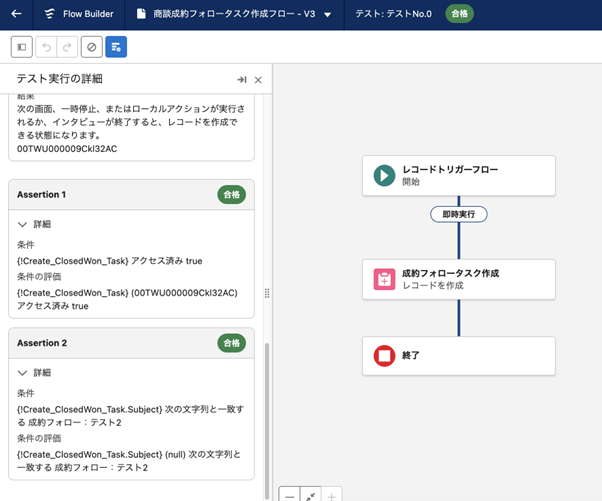Click the redo button
This screenshot has width=602, height=501.
click(x=68, y=47)
